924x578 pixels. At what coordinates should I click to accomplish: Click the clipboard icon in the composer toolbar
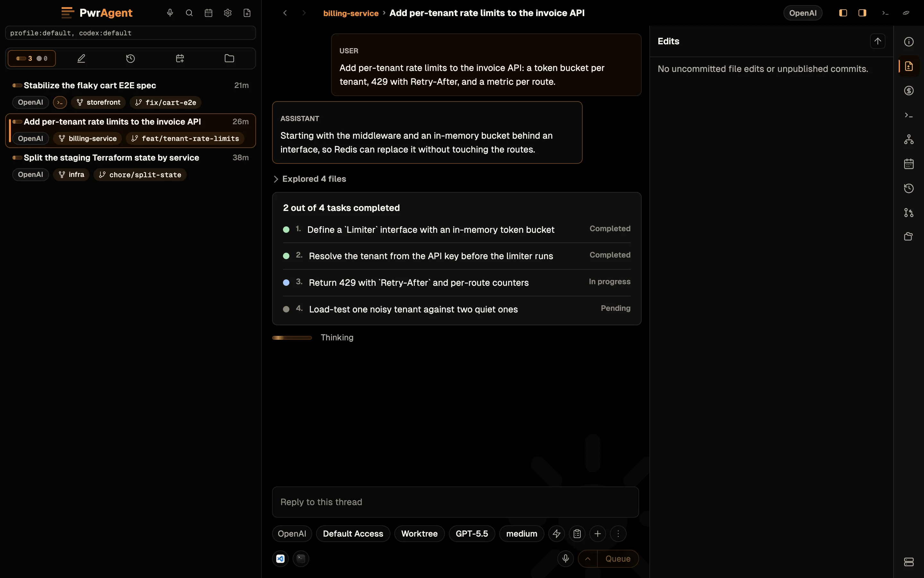[x=577, y=534]
